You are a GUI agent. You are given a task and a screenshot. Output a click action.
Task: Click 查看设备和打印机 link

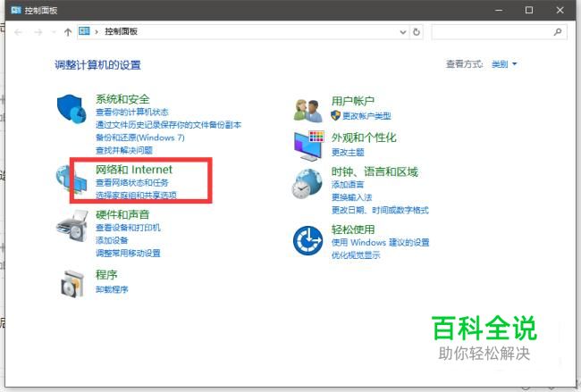click(x=128, y=228)
